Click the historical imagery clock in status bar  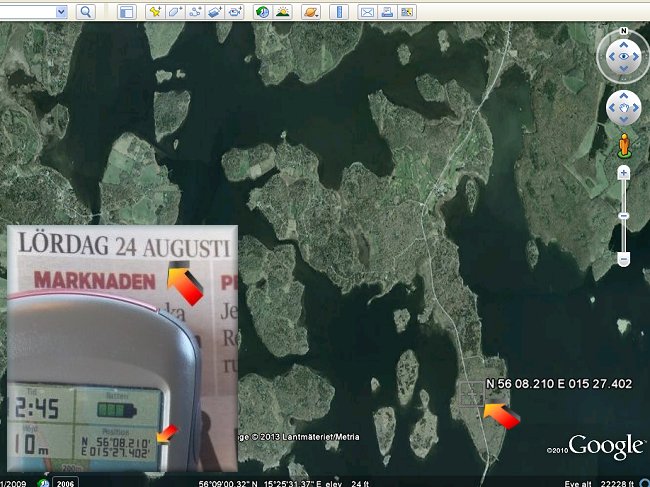point(43,483)
